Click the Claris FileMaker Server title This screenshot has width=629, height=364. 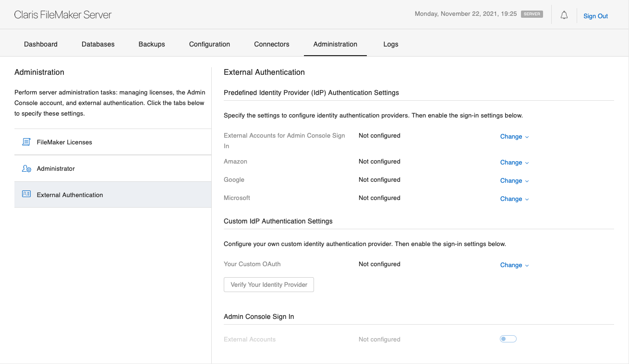point(63,15)
